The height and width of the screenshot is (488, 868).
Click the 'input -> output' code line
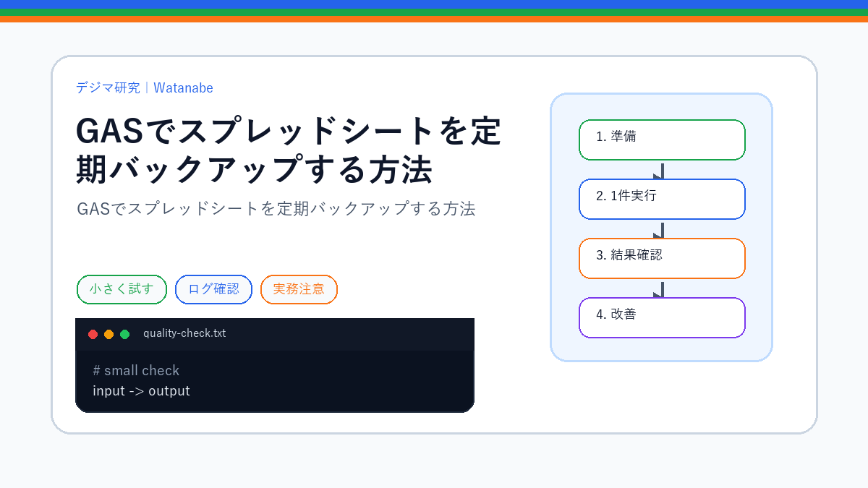point(141,391)
